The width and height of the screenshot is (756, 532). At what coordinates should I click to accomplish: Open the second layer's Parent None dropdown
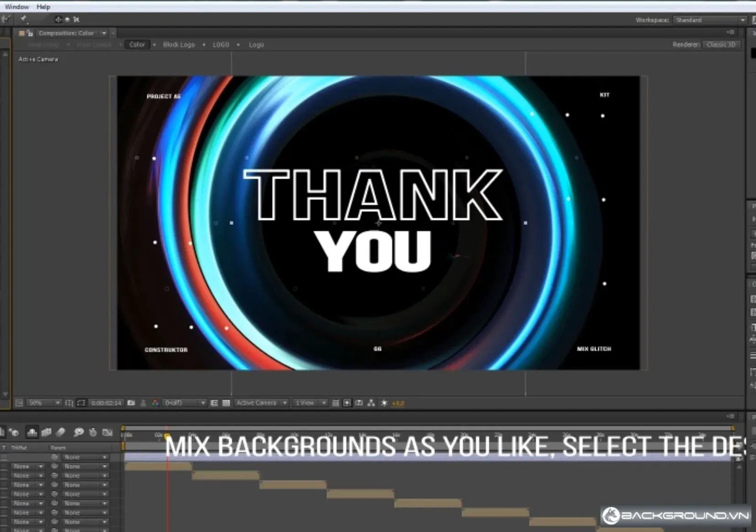click(86, 467)
